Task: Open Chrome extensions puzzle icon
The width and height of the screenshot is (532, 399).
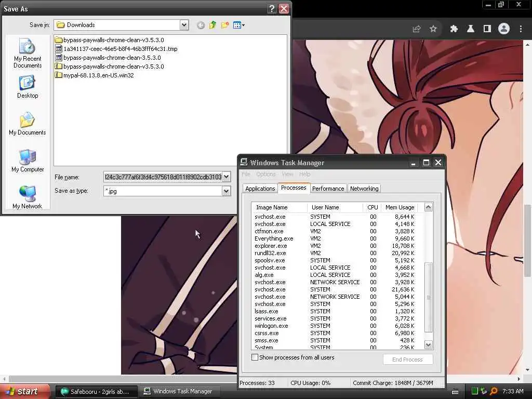Action: point(454,29)
